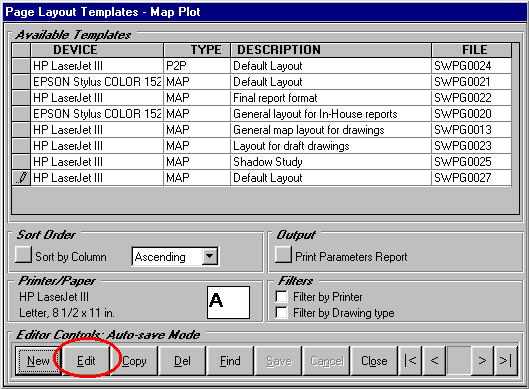Click file cell SWPG0013
Image resolution: width=529 pixels, height=389 pixels.
(x=471, y=130)
